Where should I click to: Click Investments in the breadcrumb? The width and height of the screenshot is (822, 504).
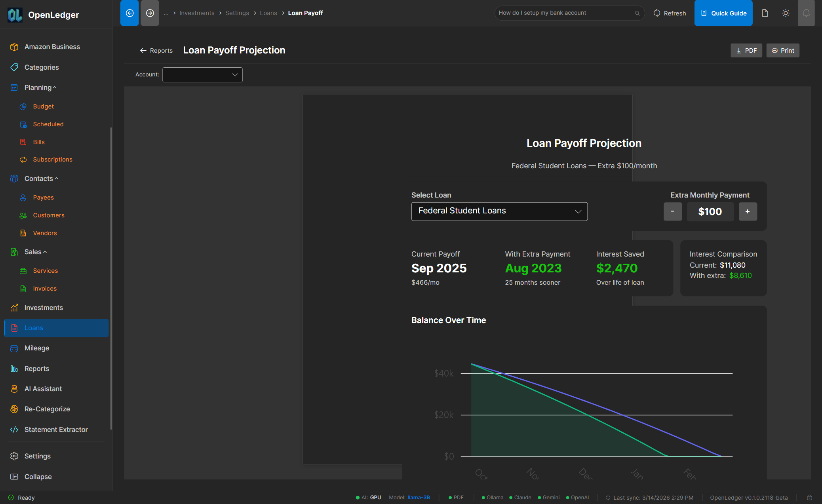point(197,13)
